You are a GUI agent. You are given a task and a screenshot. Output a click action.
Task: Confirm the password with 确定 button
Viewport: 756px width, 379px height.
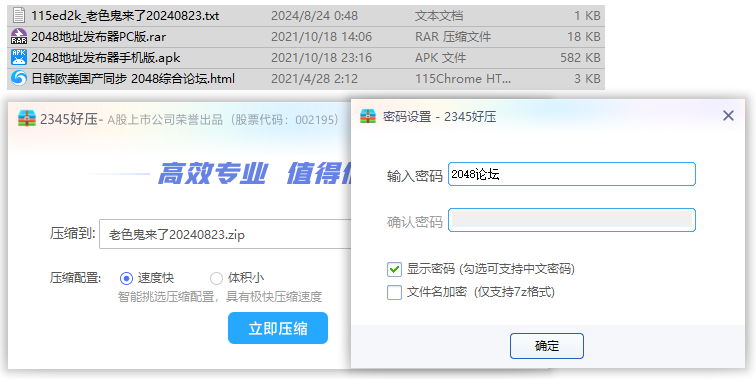click(547, 346)
